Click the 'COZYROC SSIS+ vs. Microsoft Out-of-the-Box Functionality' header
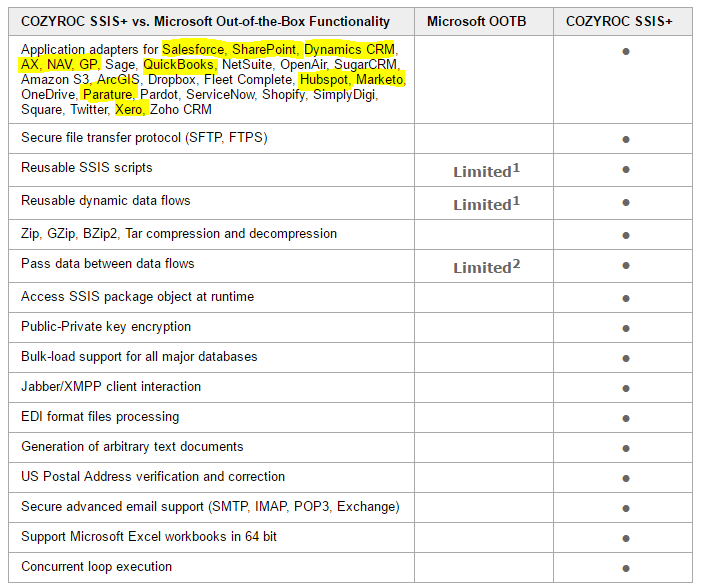705x587 pixels. click(x=205, y=22)
